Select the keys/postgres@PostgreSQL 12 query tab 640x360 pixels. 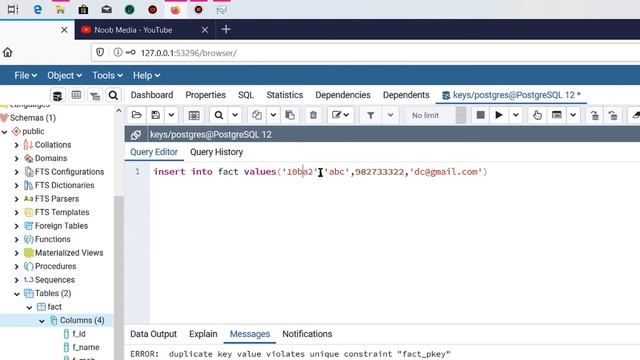pos(511,95)
